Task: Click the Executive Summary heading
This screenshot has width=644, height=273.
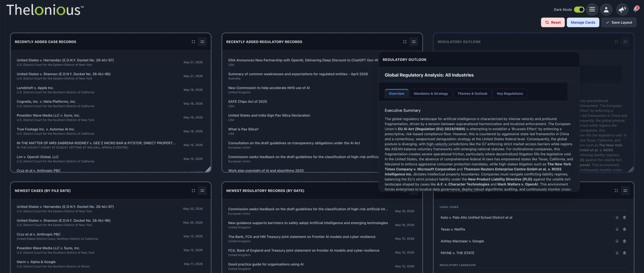Action: coord(403,110)
